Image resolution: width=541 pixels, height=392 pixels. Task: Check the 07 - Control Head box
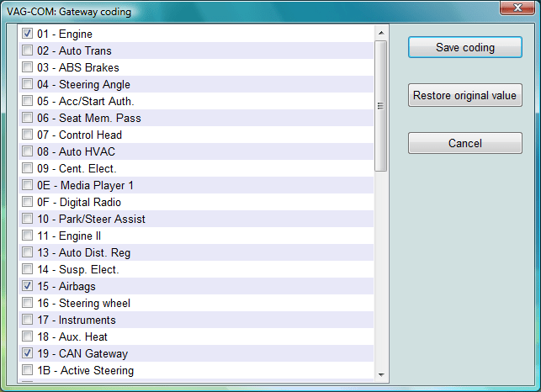click(27, 135)
